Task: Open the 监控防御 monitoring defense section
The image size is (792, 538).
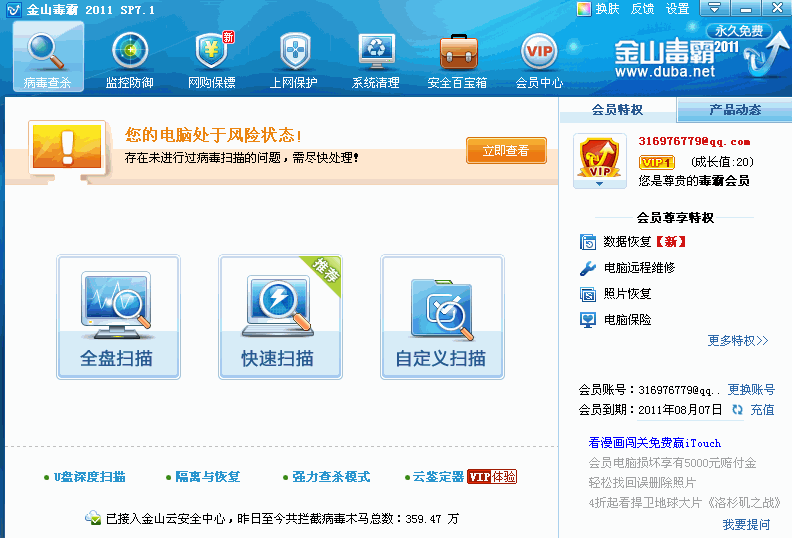Action: coord(130,60)
